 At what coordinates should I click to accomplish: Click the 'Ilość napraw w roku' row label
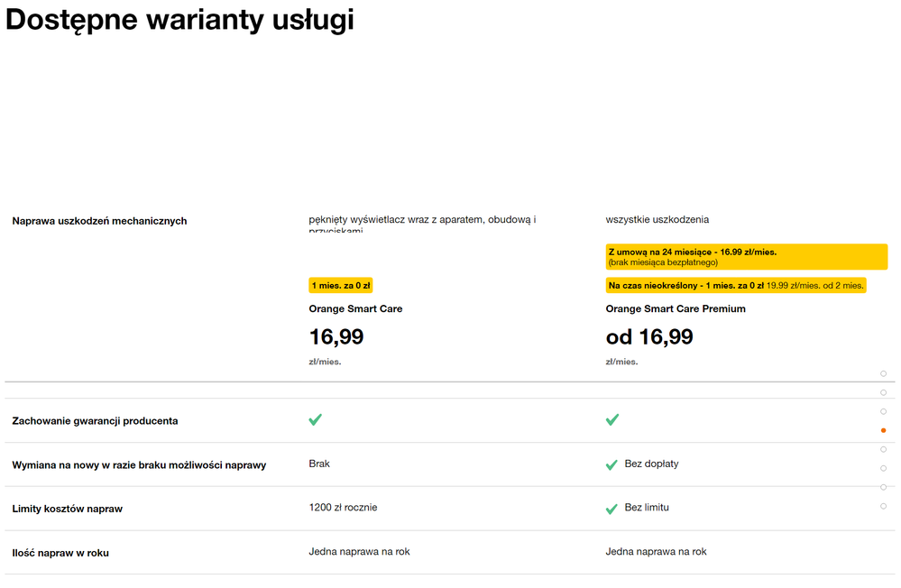60,553
